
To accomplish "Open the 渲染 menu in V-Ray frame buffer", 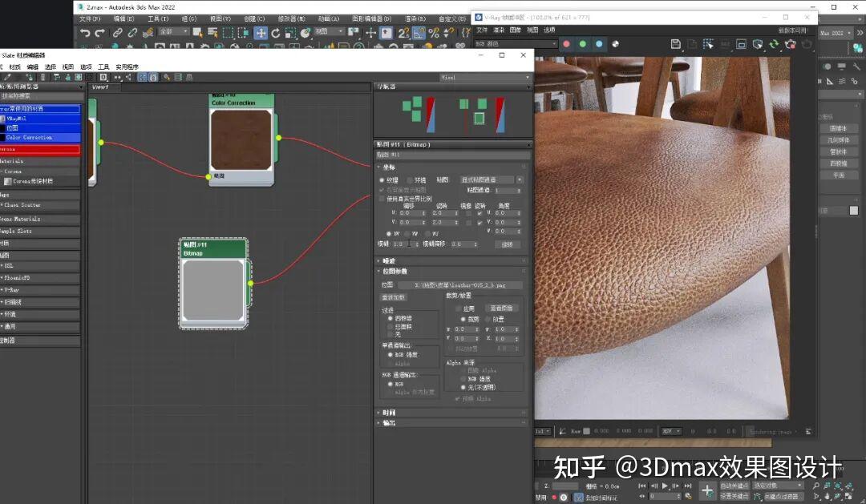I will tap(499, 30).
